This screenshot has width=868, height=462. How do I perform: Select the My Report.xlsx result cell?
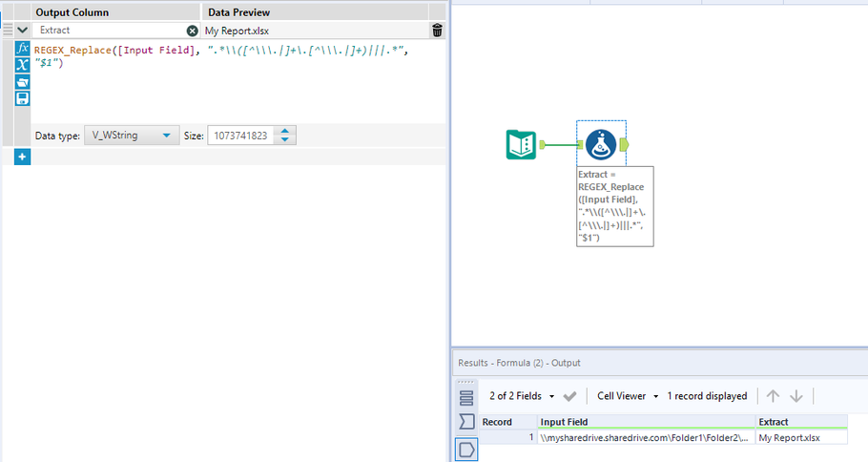[801, 437]
